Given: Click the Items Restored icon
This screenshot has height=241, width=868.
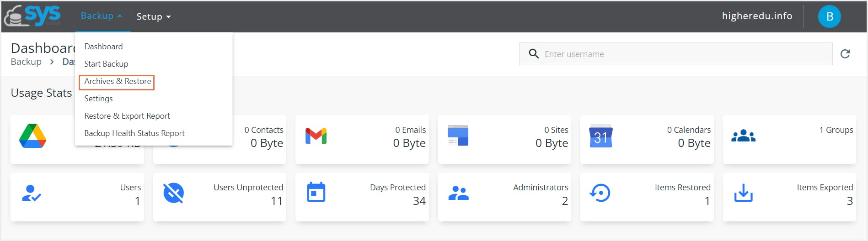Looking at the screenshot, I should [x=600, y=193].
